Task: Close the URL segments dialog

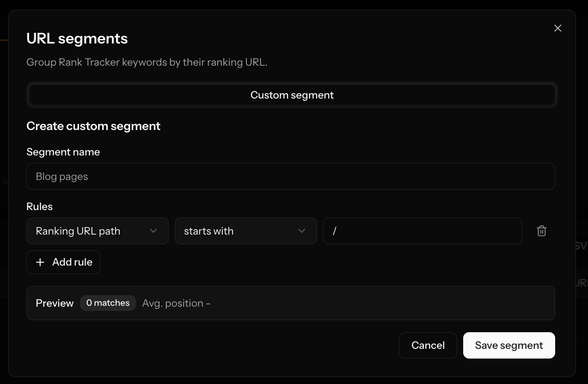Action: tap(557, 28)
